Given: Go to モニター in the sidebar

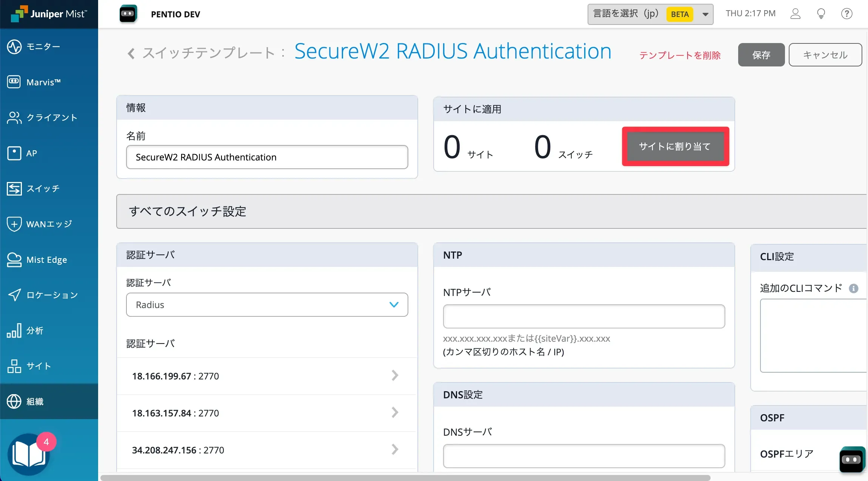Looking at the screenshot, I should point(42,47).
